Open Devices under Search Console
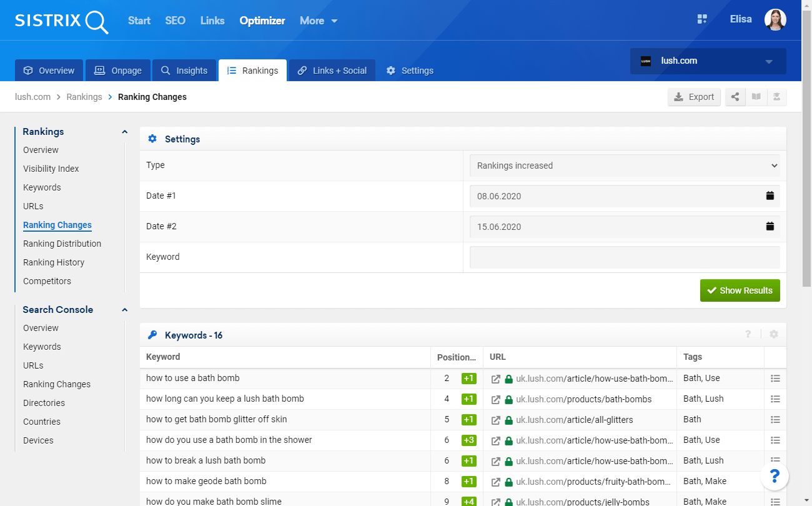 (38, 440)
